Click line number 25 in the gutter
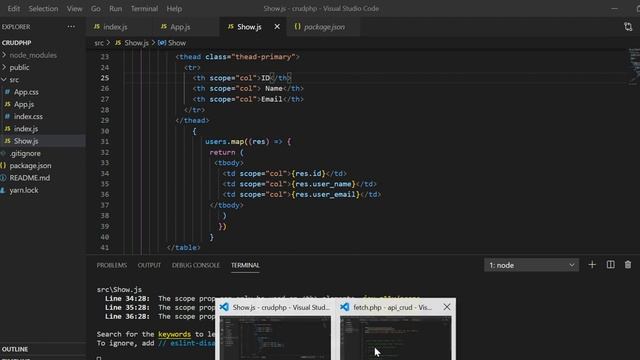The image size is (640, 360). coord(105,78)
